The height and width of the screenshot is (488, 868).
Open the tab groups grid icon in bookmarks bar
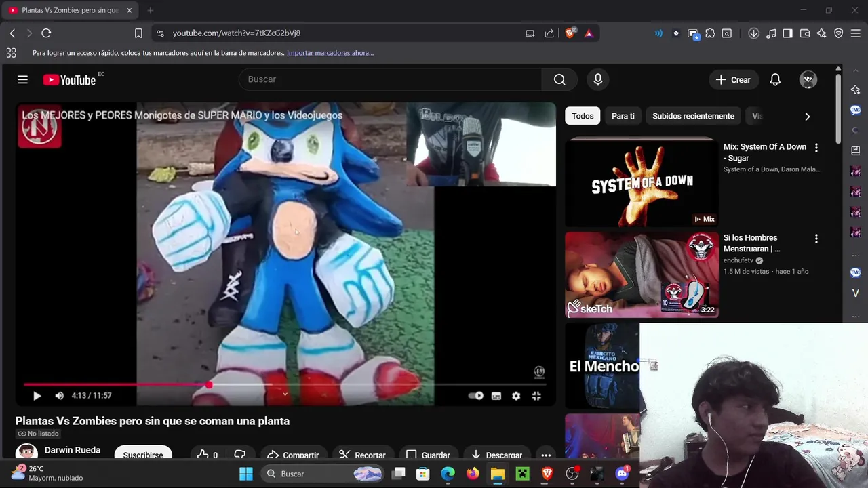tap(11, 53)
